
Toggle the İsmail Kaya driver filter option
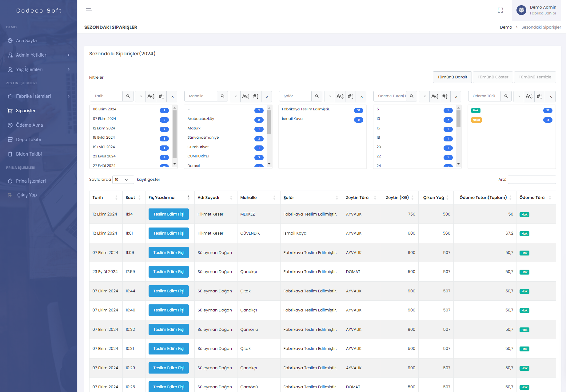tap(292, 119)
